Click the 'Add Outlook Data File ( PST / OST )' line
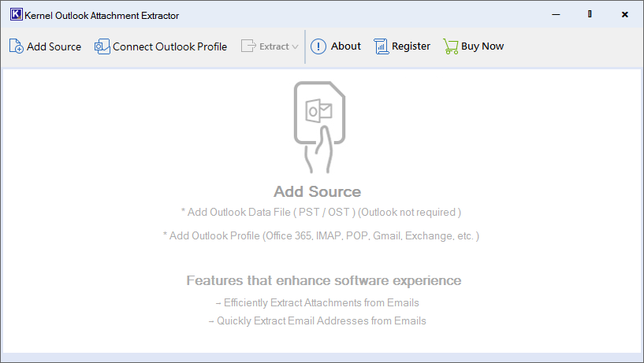 click(321, 212)
